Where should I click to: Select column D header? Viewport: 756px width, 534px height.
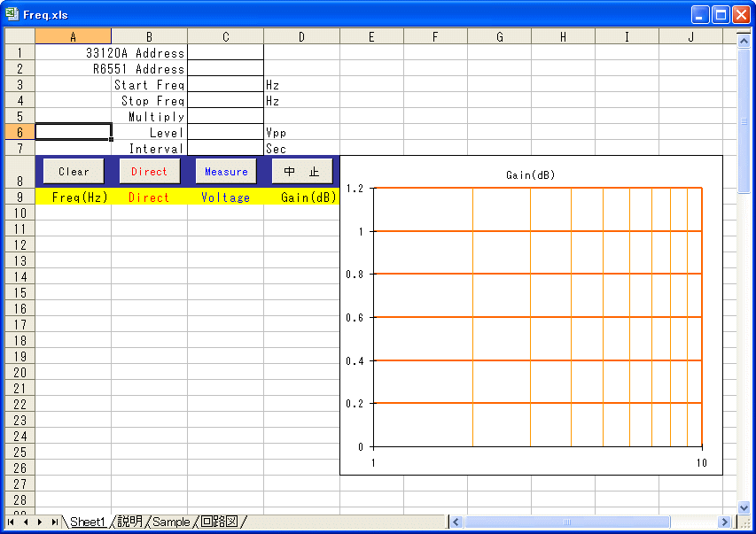click(302, 36)
